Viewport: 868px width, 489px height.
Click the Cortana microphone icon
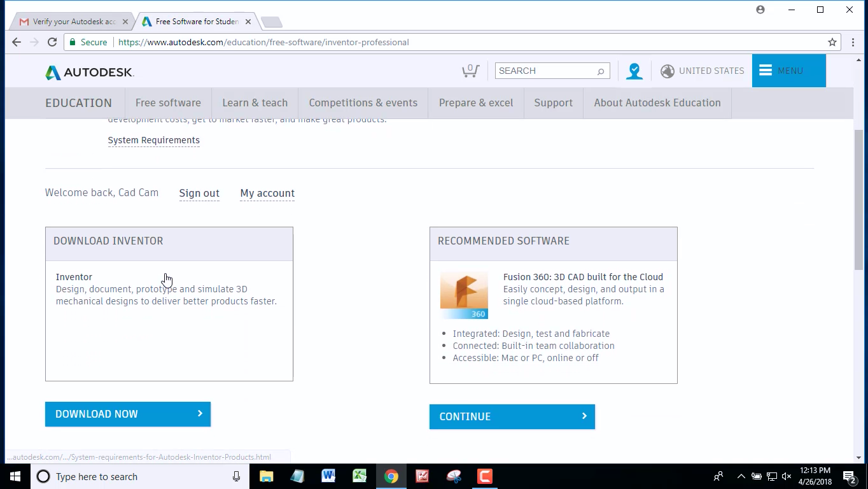(x=236, y=476)
